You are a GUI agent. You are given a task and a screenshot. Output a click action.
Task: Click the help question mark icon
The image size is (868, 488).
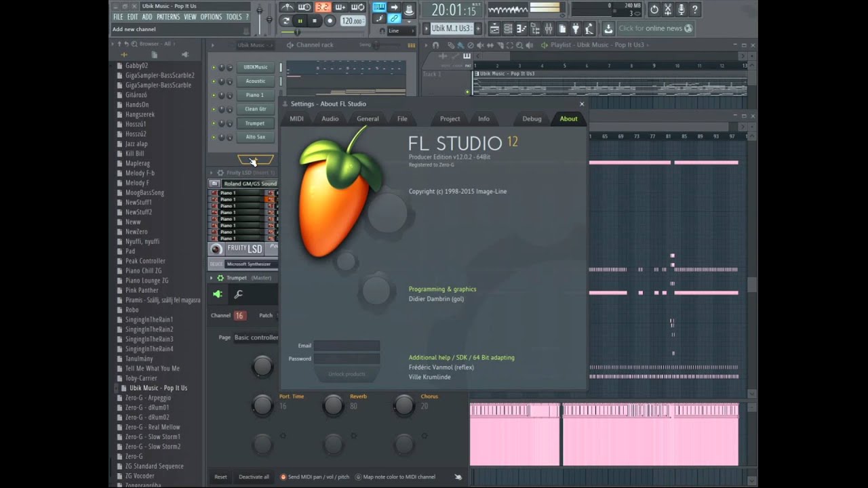click(695, 9)
